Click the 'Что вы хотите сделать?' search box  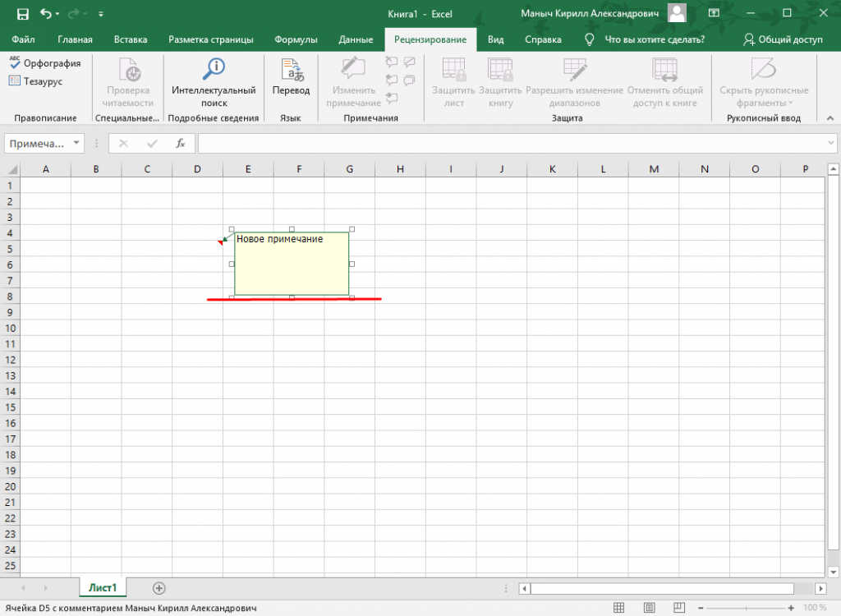click(x=655, y=39)
